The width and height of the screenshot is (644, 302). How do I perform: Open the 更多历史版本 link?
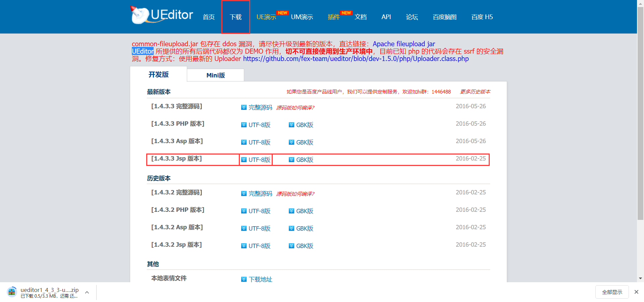475,92
